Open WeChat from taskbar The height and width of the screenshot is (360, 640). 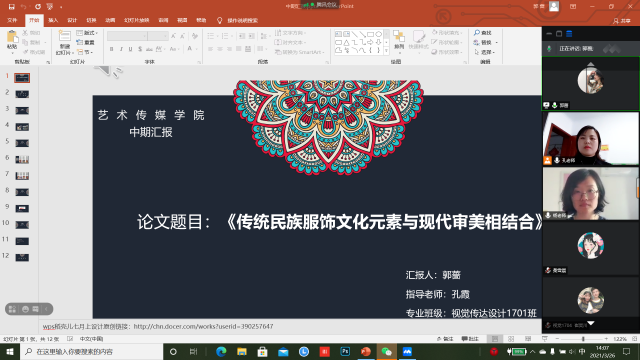[386, 351]
